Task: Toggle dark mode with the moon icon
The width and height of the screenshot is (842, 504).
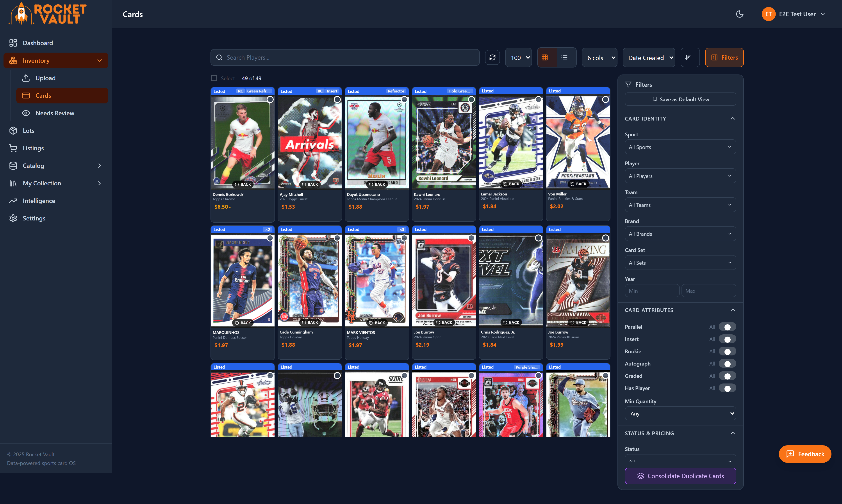Action: [739, 14]
